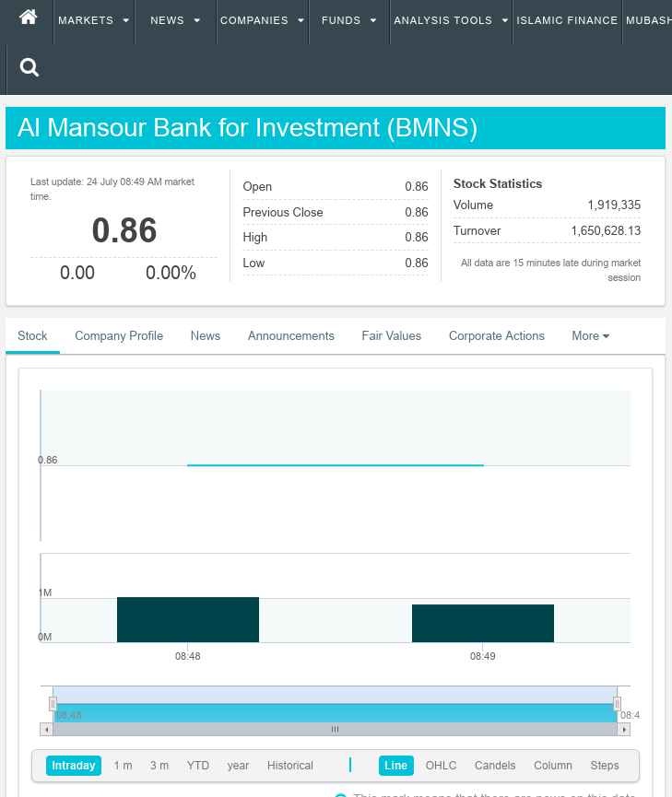
Task: Open the Funds menu
Action: 341,21
